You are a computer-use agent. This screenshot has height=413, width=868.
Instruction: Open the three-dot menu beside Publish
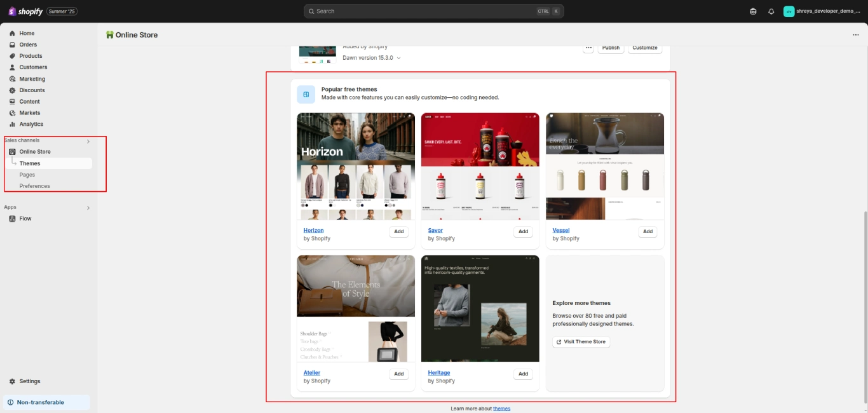tap(588, 48)
